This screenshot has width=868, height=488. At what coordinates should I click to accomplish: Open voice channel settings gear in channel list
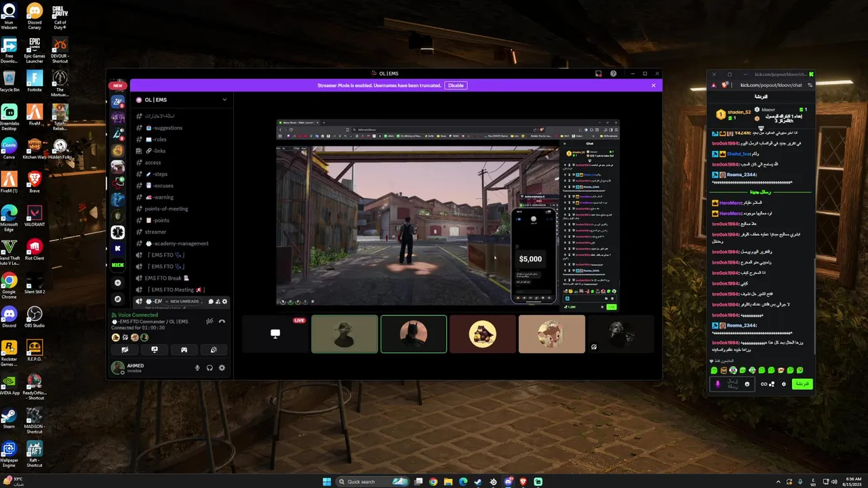tap(224, 302)
